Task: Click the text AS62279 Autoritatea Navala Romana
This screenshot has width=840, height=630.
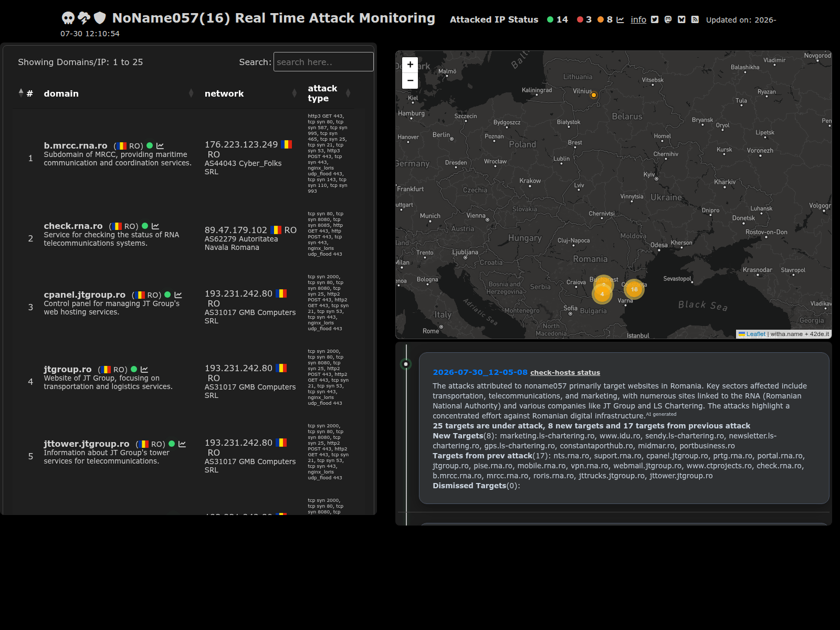Action: point(241,243)
